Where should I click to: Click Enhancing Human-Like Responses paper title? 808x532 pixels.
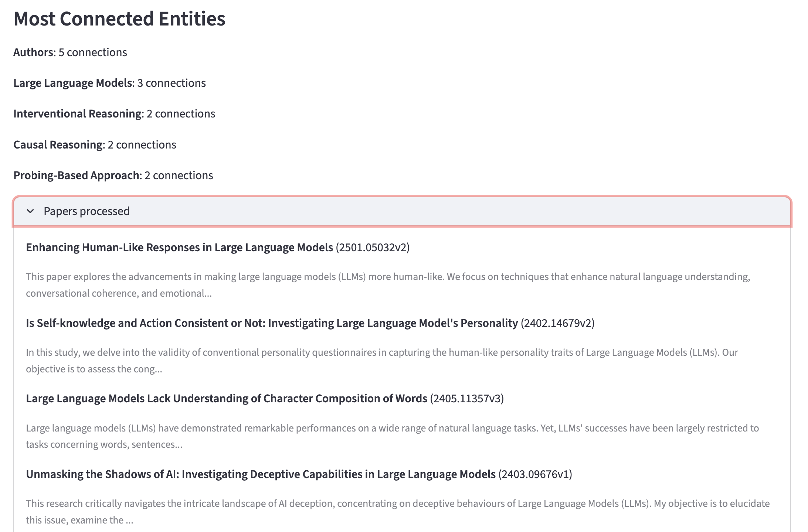[x=179, y=248]
